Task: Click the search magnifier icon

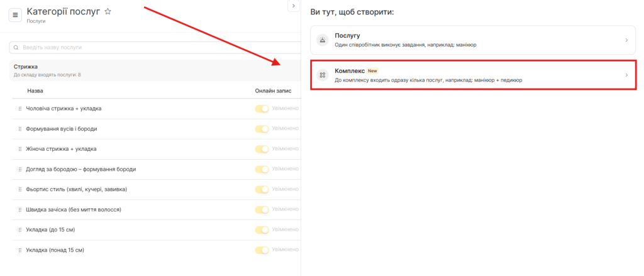Action: click(x=16, y=47)
